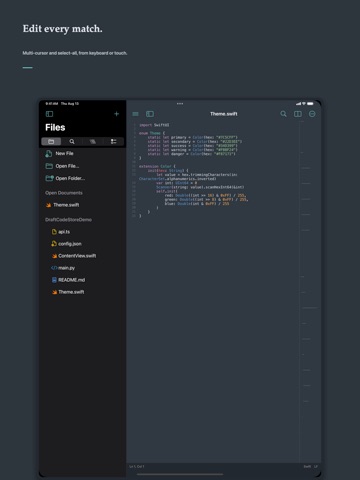Viewport: 360px width, 480px height.
Task: Choose Open File... in the sidebar
Action: [67, 166]
